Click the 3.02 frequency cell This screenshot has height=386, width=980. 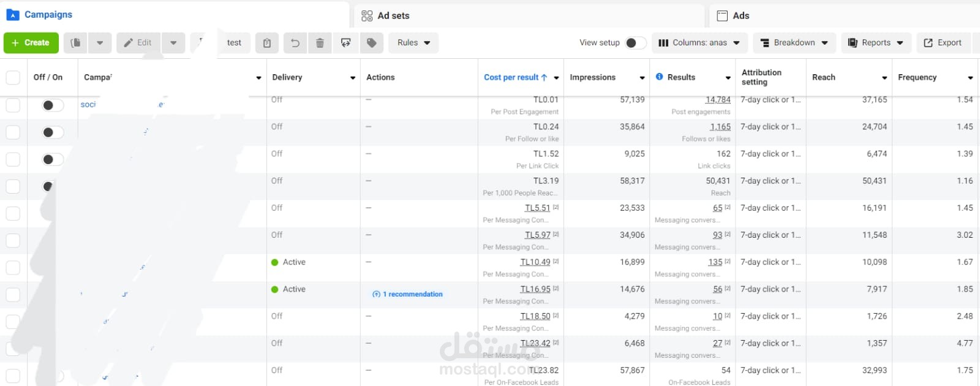[965, 235]
